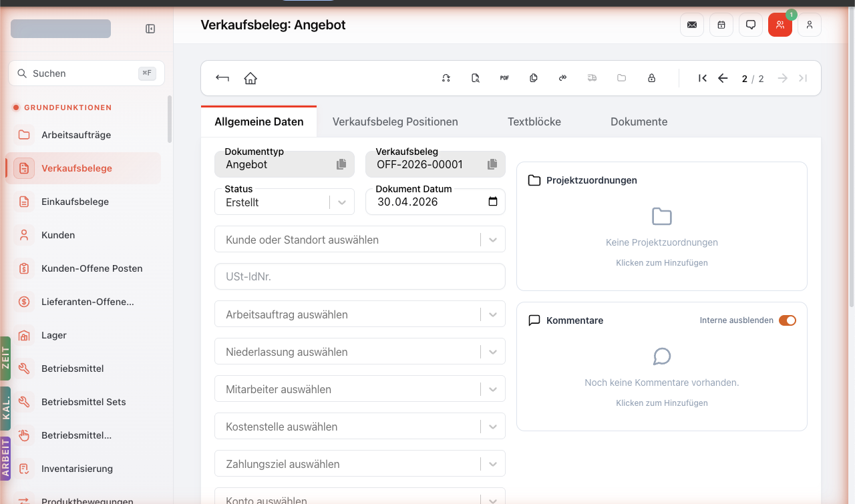Switch to the Dokumente tab

639,121
